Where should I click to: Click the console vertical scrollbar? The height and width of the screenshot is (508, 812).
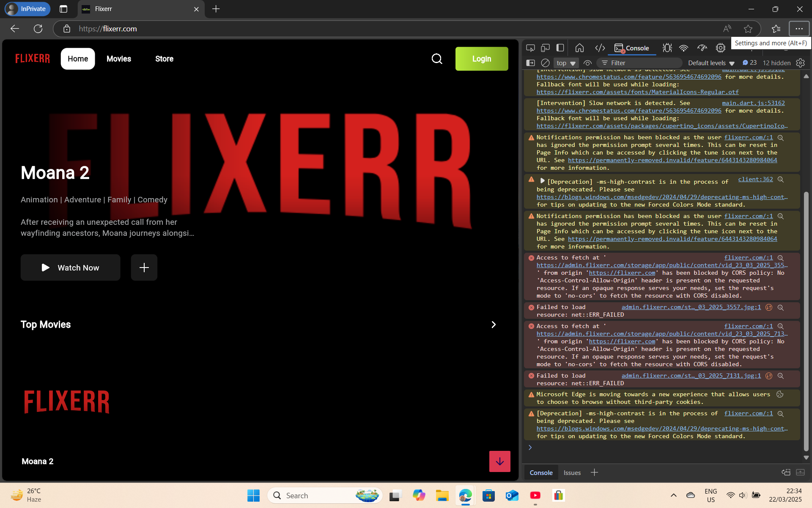(x=806, y=322)
